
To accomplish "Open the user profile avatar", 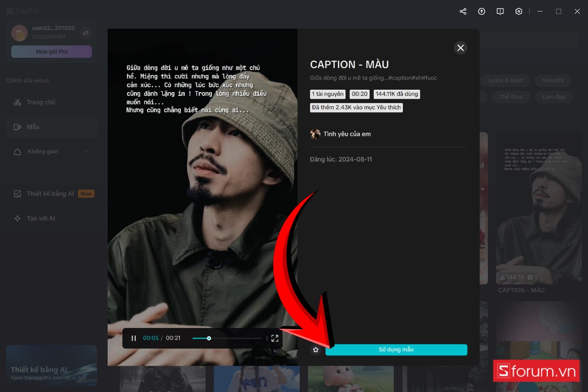I will pos(20,33).
